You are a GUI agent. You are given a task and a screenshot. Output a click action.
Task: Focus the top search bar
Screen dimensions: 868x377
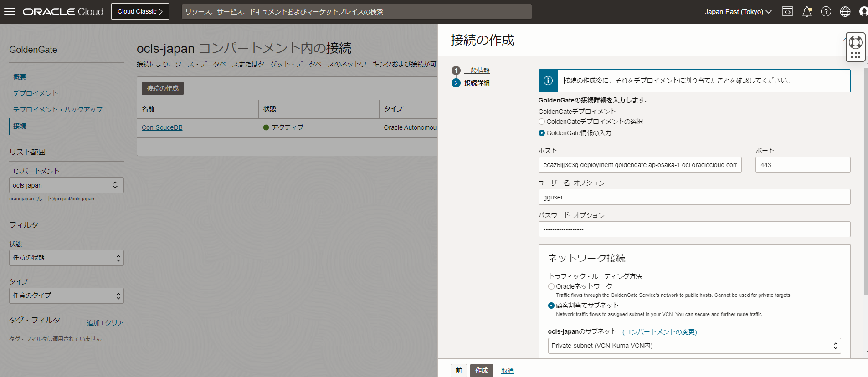357,11
